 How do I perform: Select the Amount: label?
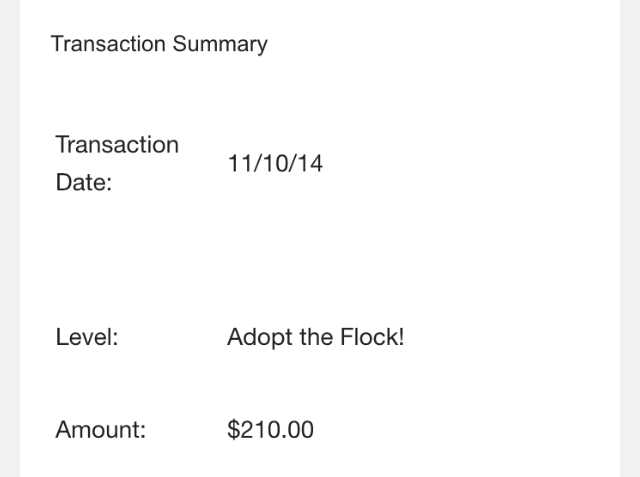[101, 430]
